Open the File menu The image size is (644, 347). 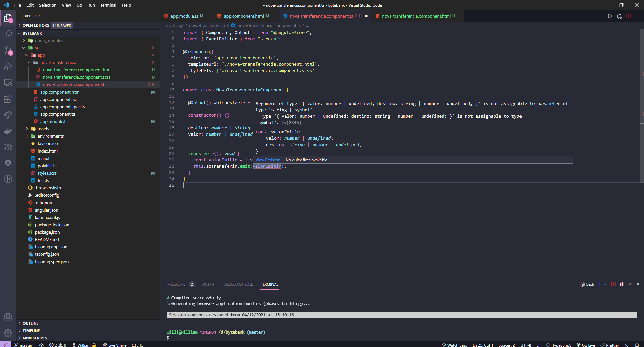pyautogui.click(x=18, y=5)
